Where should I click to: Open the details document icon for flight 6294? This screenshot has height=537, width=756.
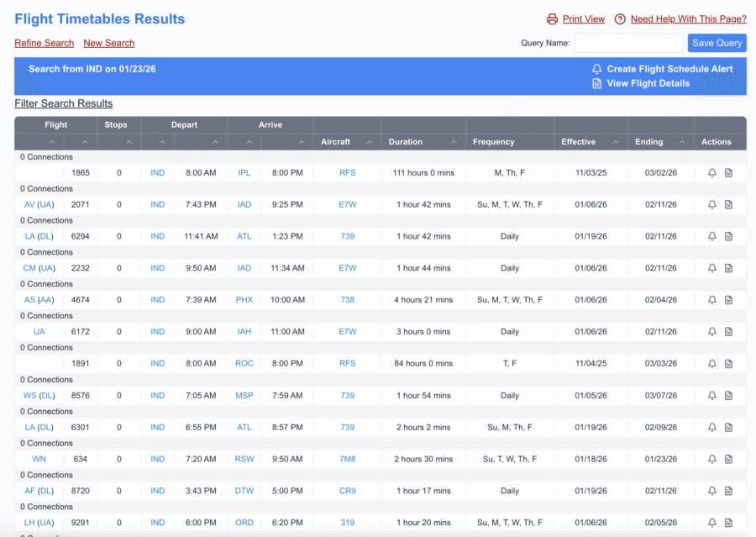click(727, 236)
